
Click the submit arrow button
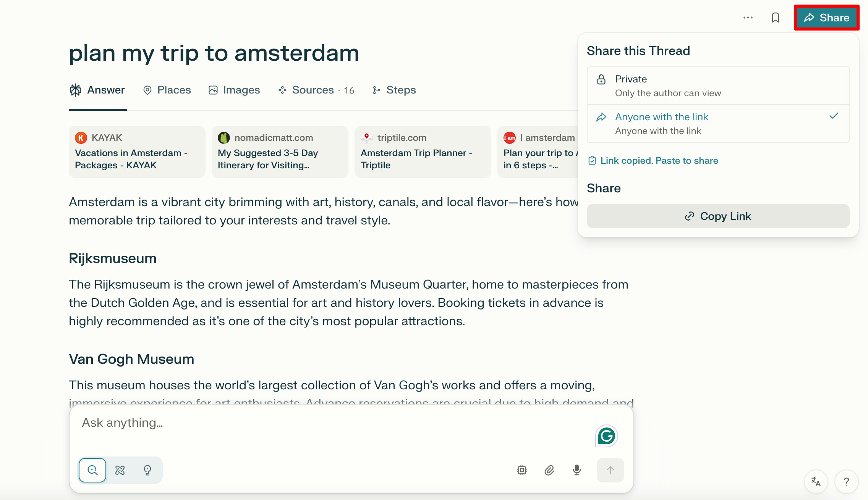[x=611, y=470]
